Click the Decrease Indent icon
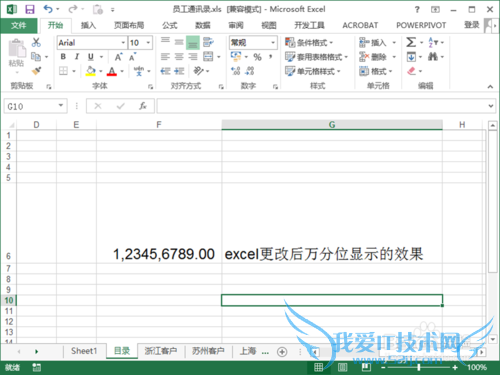500x375 pixels. [165, 71]
